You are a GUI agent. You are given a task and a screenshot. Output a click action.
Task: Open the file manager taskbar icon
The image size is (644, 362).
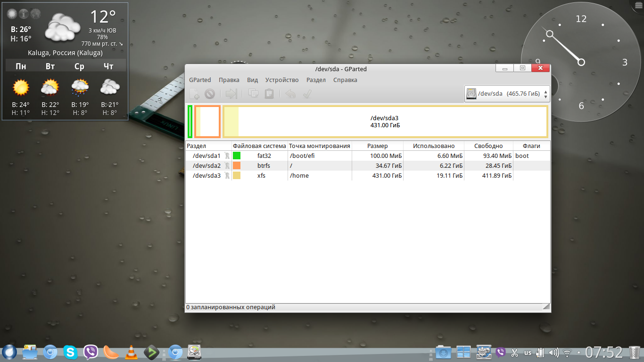(30, 352)
